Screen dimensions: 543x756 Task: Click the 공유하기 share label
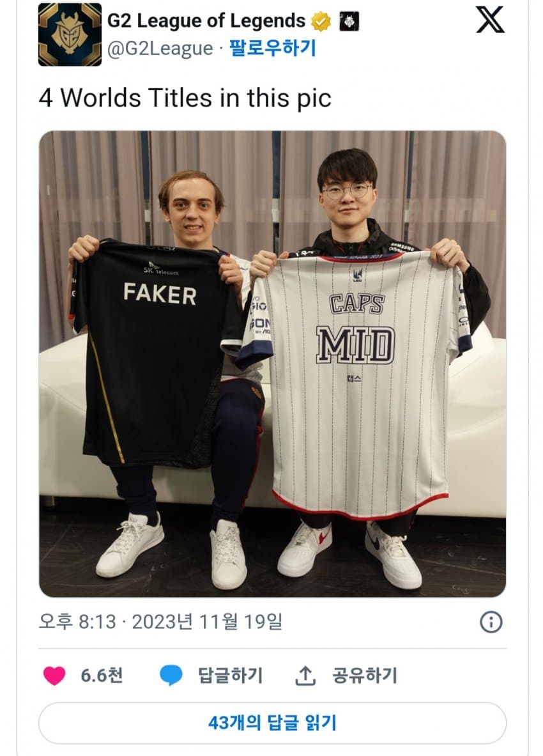pos(364,675)
